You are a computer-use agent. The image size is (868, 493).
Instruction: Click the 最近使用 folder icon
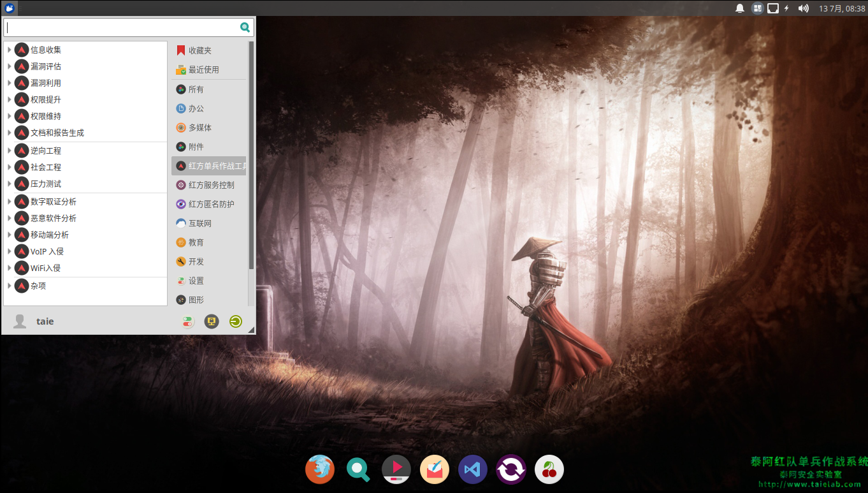tap(181, 70)
